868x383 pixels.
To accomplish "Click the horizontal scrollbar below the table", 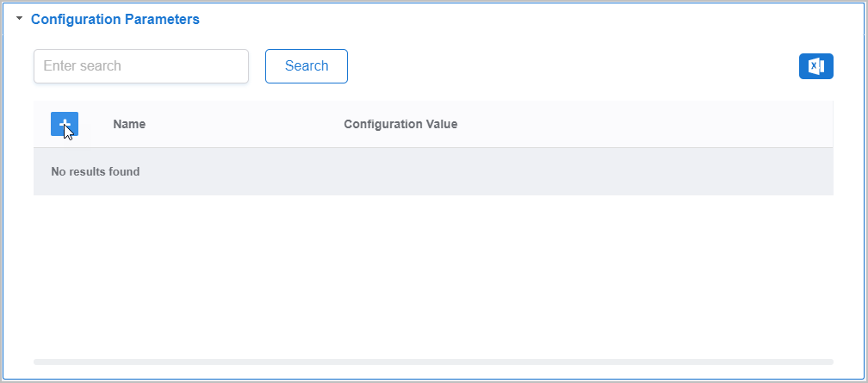I will click(x=433, y=361).
